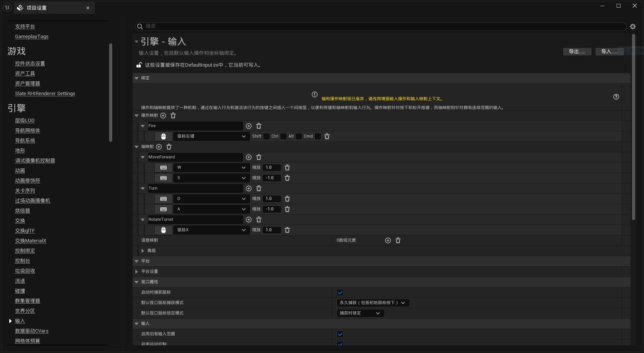Open Slate RHIRenderer Settings in sidebar
Image resolution: width=644 pixels, height=353 pixels.
point(45,94)
